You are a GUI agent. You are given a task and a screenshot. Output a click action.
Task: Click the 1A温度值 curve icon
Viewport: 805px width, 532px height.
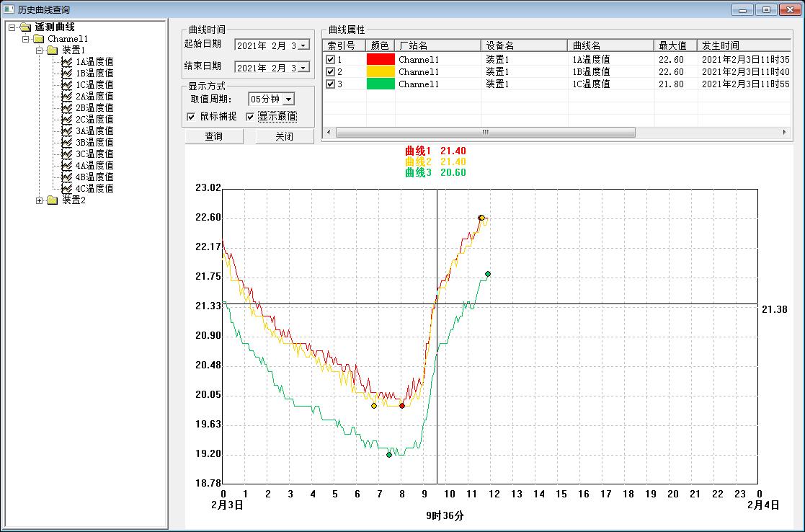(x=67, y=62)
